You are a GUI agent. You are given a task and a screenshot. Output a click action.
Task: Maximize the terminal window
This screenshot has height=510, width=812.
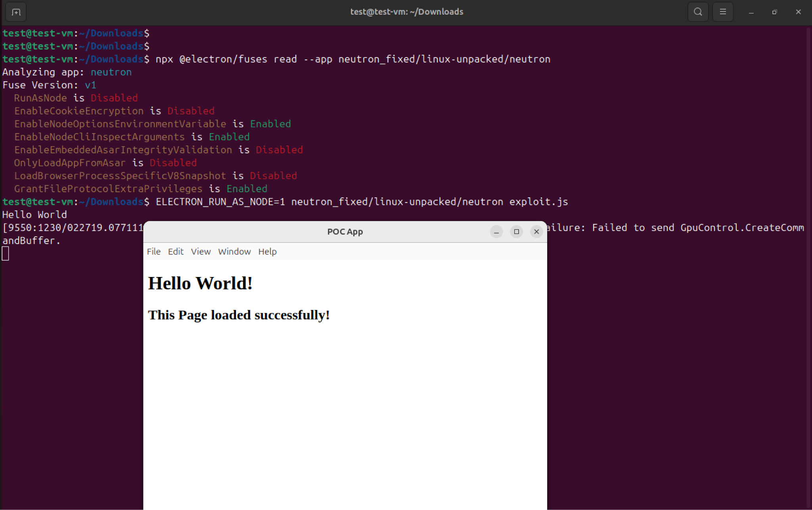[774, 12]
